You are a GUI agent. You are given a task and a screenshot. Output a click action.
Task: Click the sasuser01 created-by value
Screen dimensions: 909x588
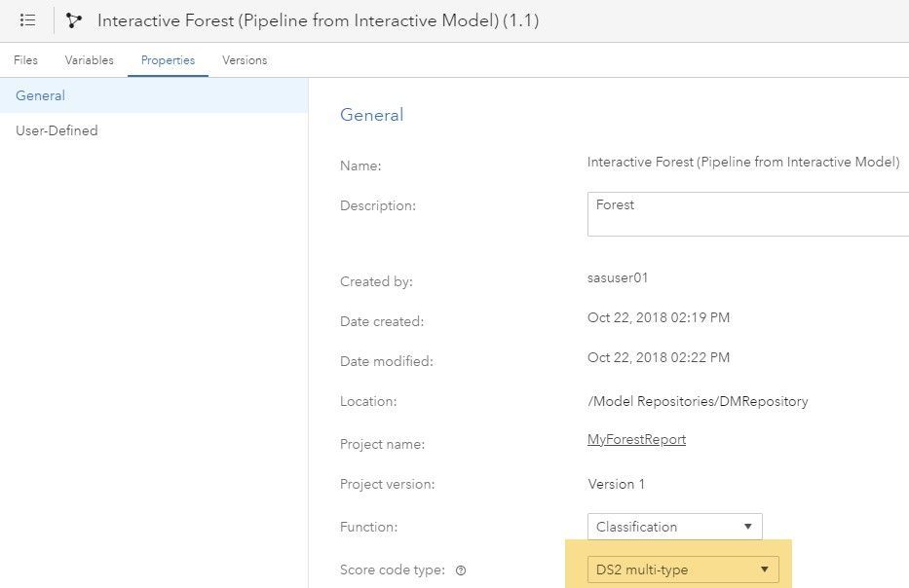tap(618, 277)
